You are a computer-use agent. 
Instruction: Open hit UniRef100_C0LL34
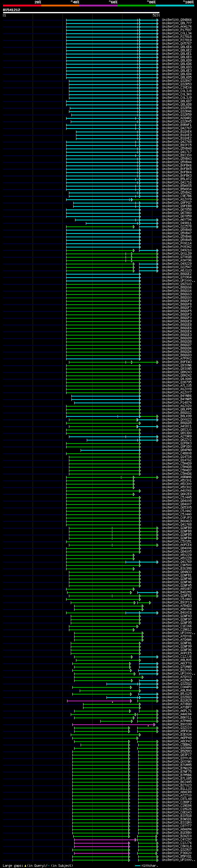point(177,33)
